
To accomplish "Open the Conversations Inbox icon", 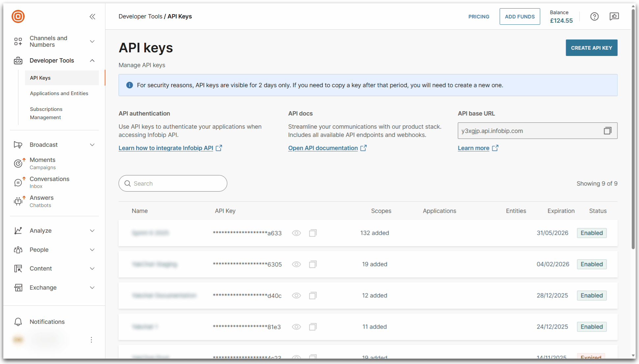I will 18,182.
